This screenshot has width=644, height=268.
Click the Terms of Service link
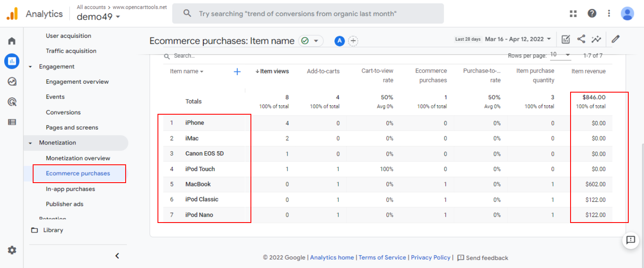382,257
